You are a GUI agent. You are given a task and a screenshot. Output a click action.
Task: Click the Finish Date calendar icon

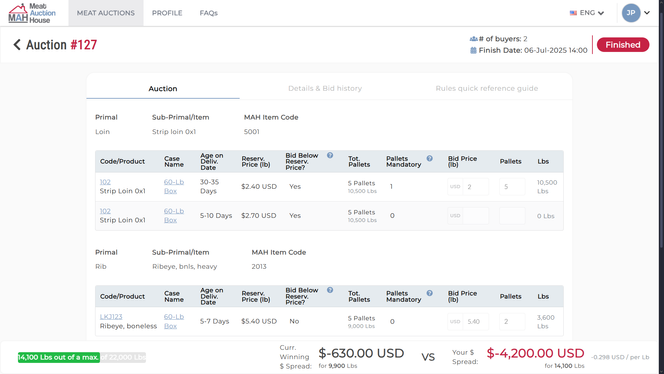pos(473,50)
